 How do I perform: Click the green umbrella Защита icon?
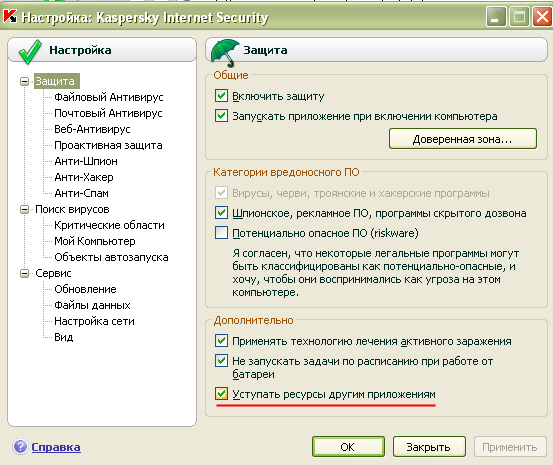(x=225, y=53)
